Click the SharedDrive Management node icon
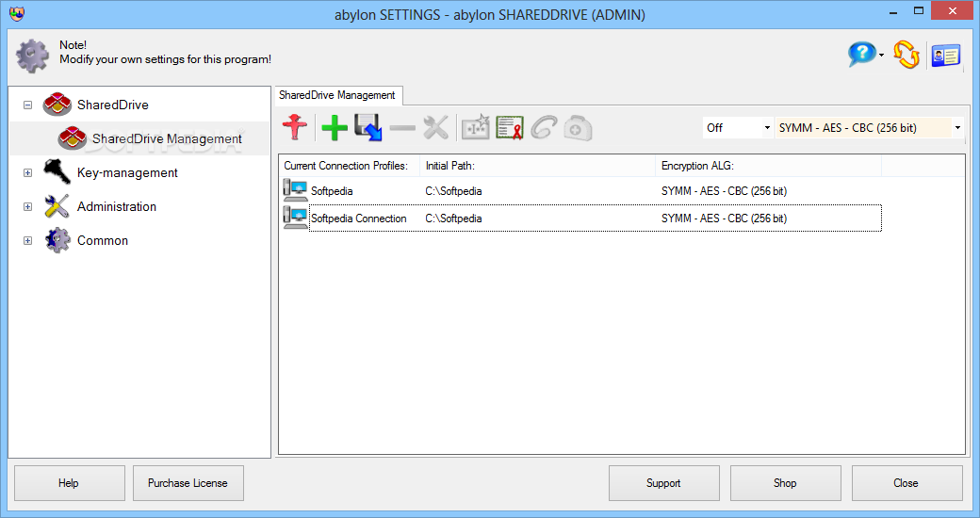This screenshot has width=980, height=518. coord(72,138)
